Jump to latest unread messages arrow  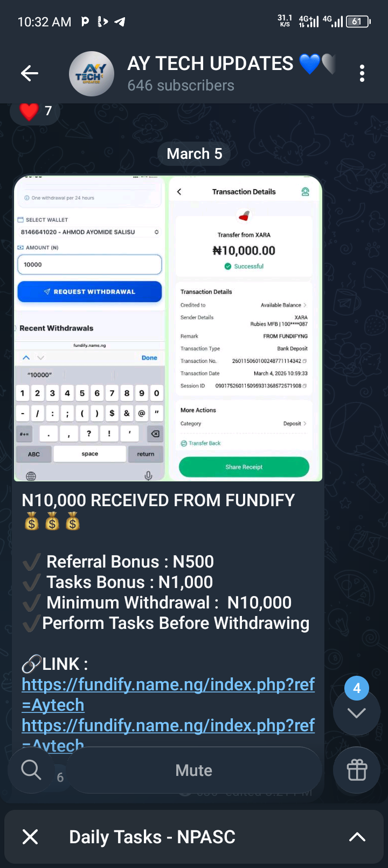point(357,712)
